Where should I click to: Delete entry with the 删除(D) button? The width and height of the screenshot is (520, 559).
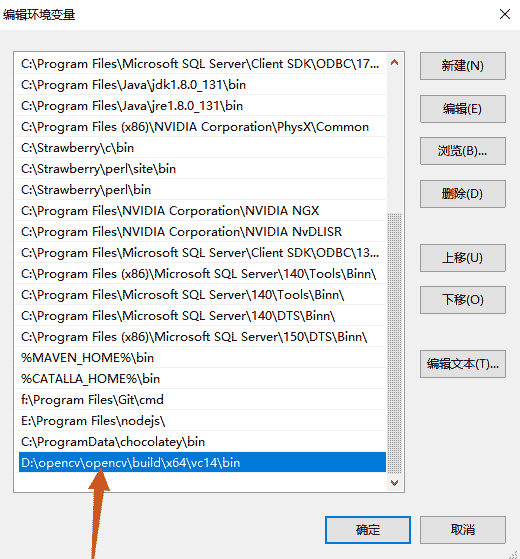463,194
